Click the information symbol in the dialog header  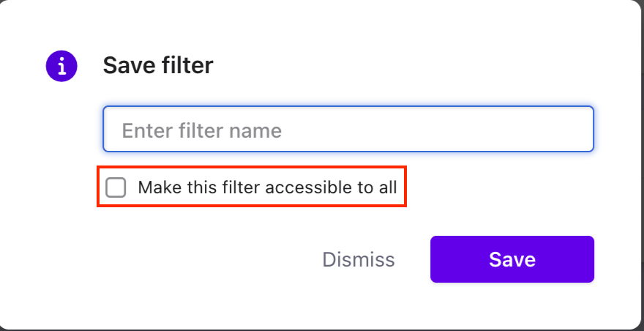[61, 66]
